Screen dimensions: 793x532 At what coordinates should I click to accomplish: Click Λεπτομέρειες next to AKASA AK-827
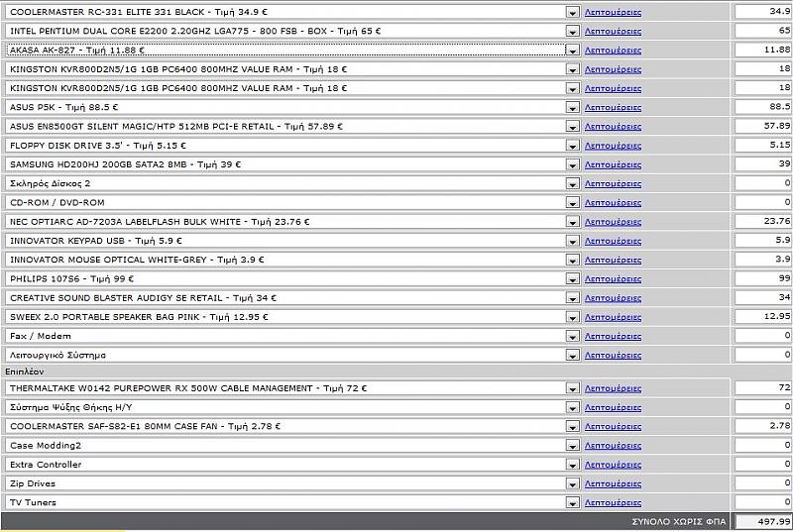coord(613,51)
